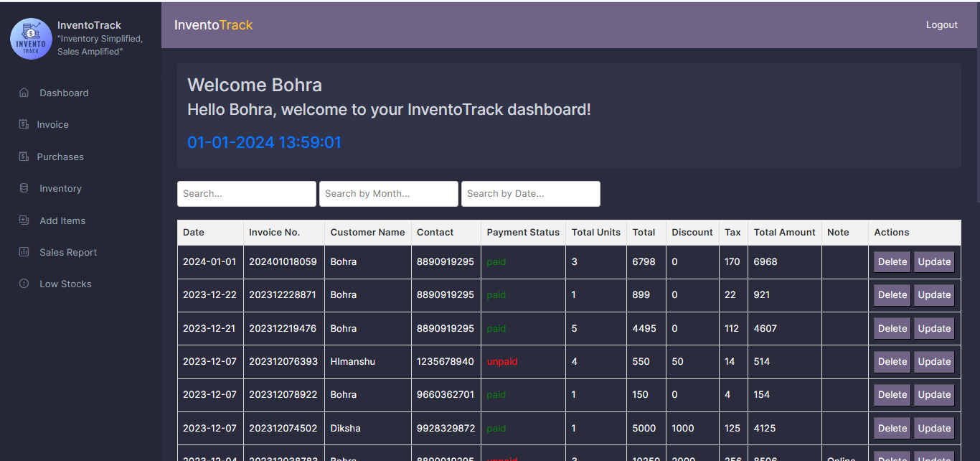
Task: Click the Purchases sidebar icon
Action: click(x=24, y=157)
